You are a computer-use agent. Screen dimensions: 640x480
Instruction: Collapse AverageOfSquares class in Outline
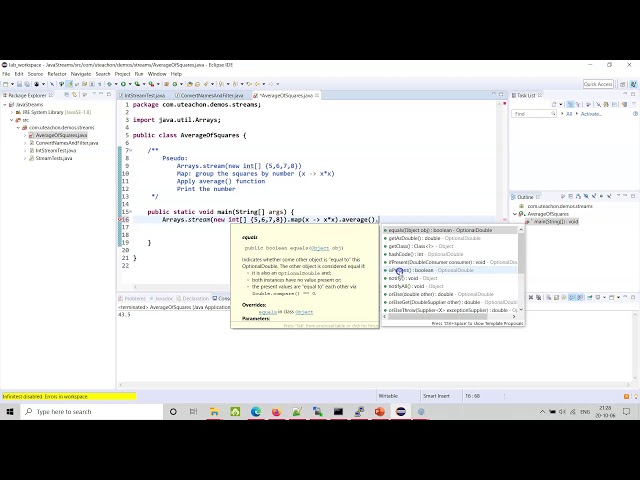[515, 214]
